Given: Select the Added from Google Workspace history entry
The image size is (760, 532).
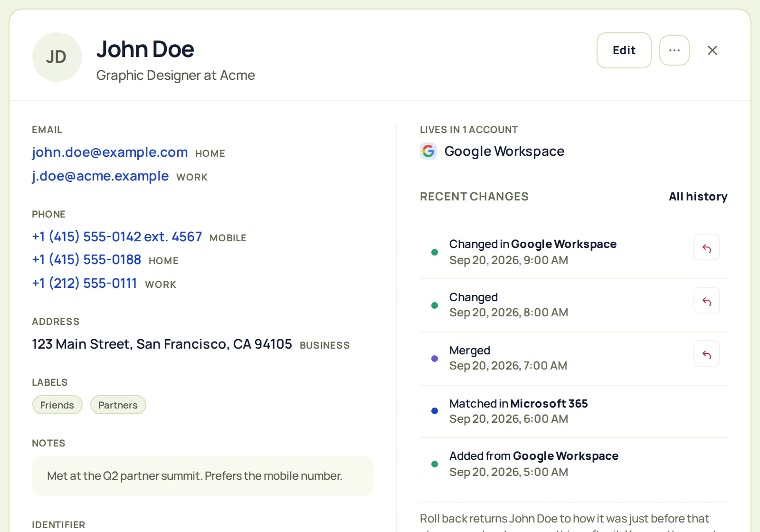Looking at the screenshot, I should tap(574, 464).
